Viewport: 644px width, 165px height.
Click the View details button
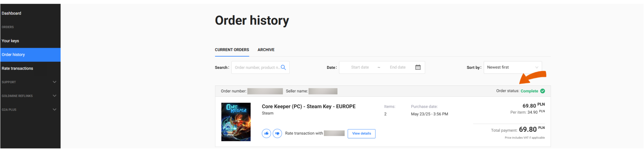(x=362, y=134)
